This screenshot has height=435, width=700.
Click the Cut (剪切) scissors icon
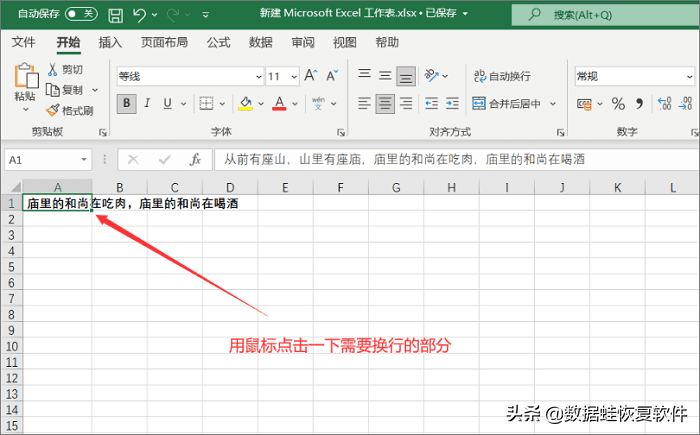53,69
